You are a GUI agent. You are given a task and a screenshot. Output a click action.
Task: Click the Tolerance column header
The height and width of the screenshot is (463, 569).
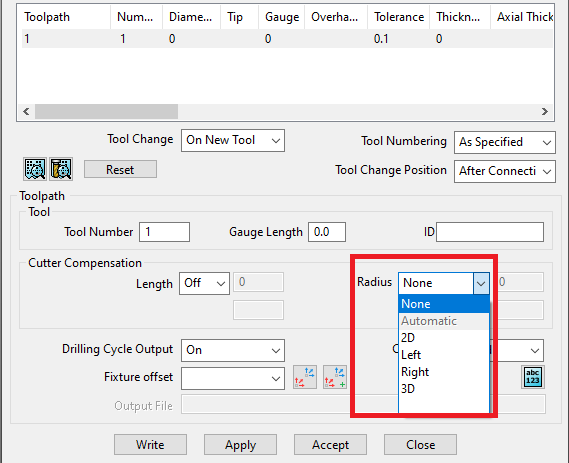click(x=398, y=17)
